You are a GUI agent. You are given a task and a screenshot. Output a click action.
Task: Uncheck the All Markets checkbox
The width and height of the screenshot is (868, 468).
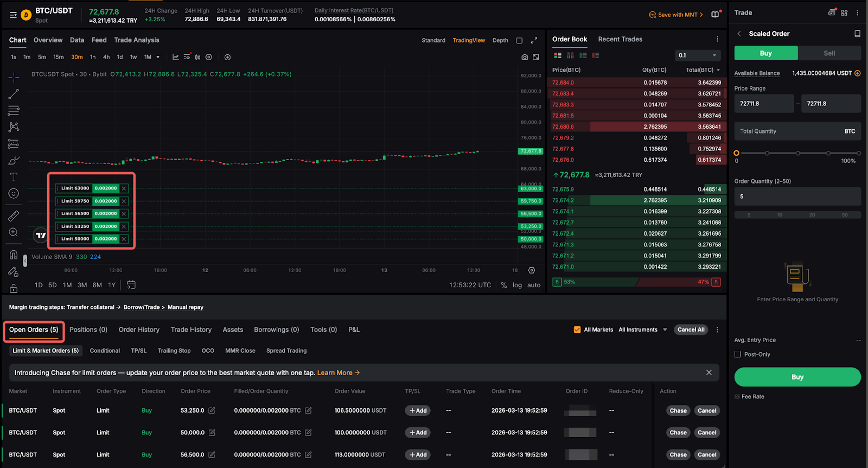[577, 330]
